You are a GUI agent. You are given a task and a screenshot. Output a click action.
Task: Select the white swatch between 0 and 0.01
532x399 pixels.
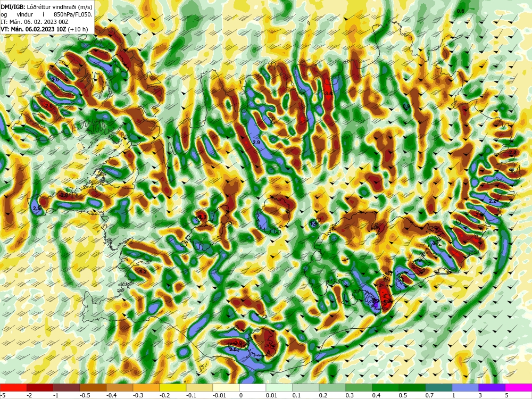click(x=253, y=387)
